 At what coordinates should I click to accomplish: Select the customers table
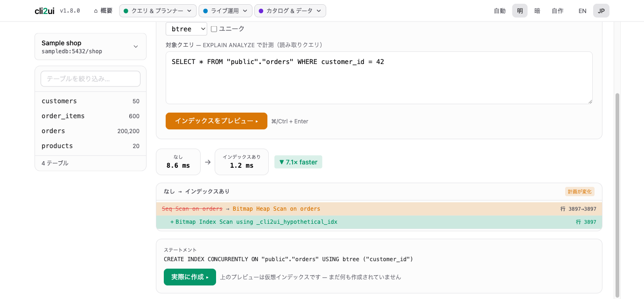(91, 101)
